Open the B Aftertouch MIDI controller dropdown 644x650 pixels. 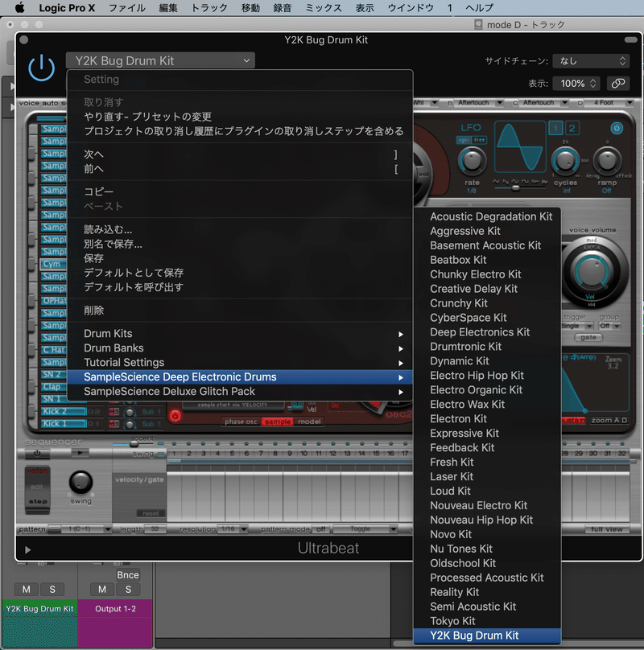[x=480, y=102]
